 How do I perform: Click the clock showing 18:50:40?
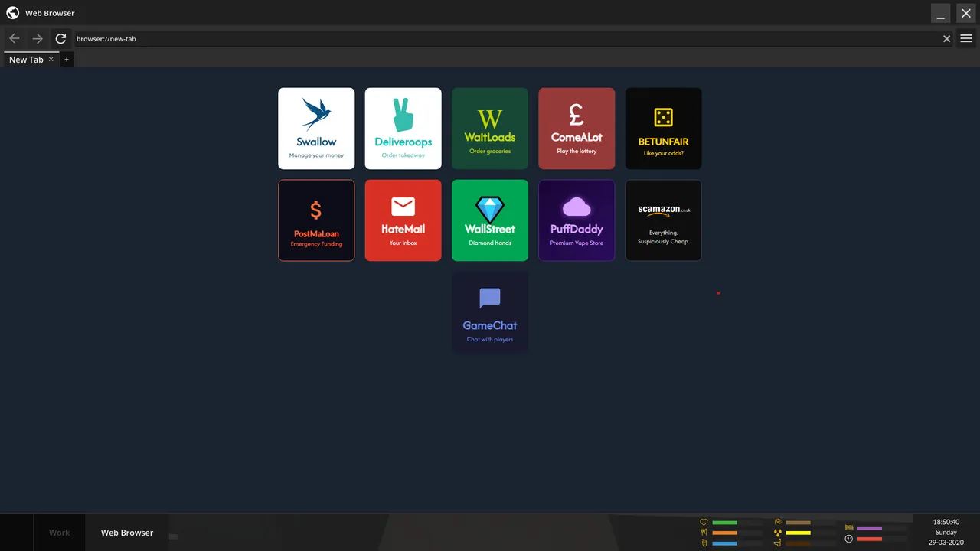pos(946,522)
